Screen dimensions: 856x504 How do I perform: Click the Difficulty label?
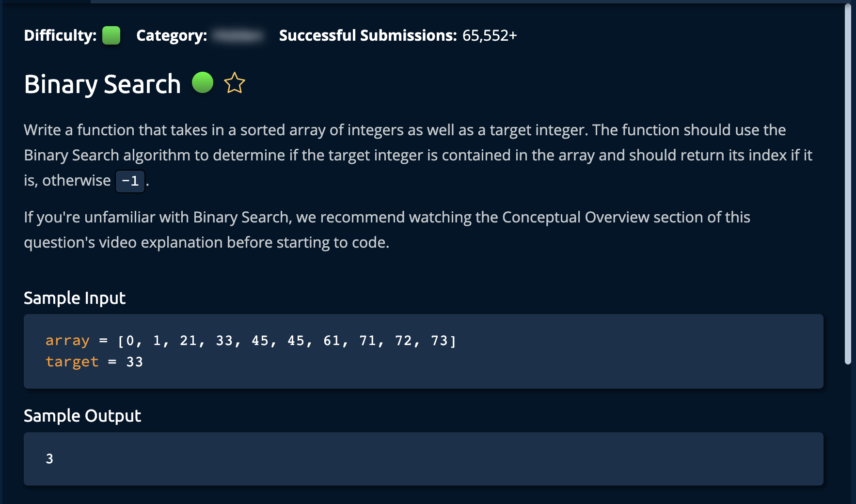pos(60,35)
